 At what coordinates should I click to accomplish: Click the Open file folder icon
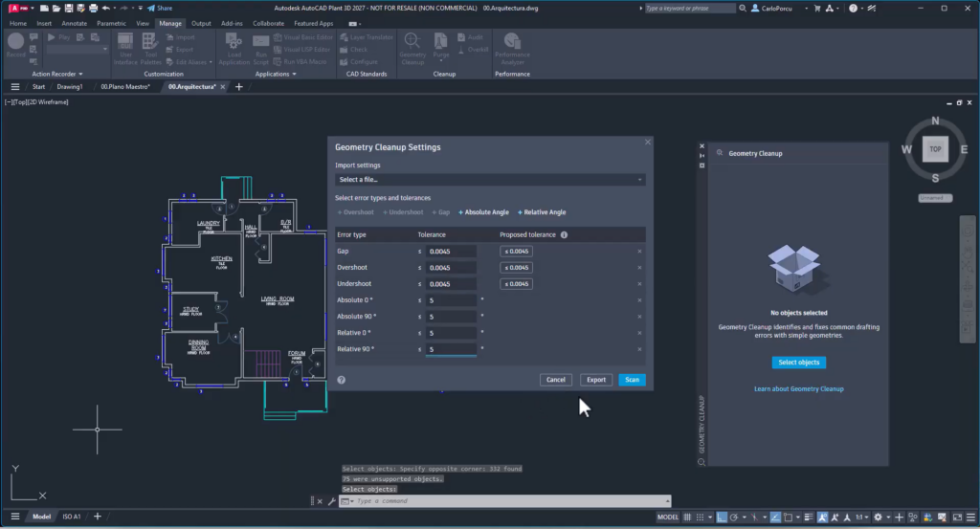tap(56, 8)
